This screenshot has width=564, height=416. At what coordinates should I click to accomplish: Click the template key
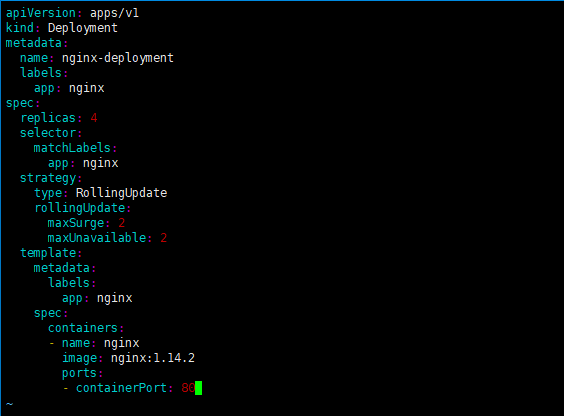(48, 253)
